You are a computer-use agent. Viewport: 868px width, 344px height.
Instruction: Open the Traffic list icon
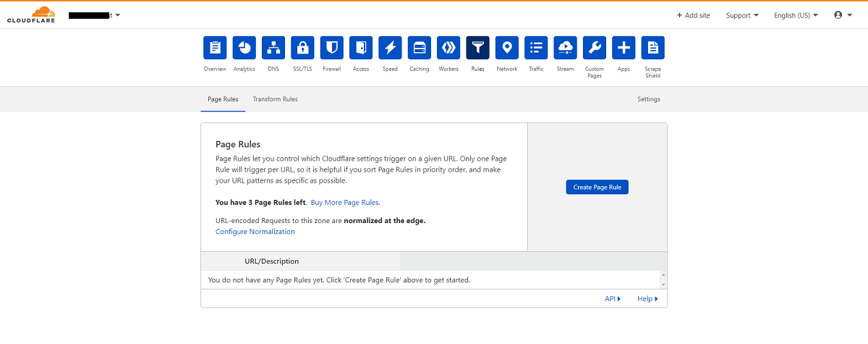536,48
